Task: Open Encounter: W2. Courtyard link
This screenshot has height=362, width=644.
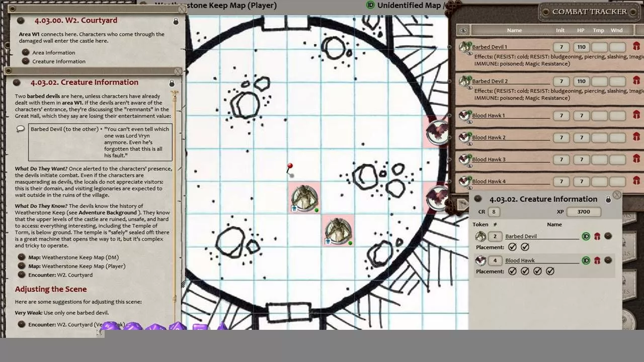Action: [22, 275]
